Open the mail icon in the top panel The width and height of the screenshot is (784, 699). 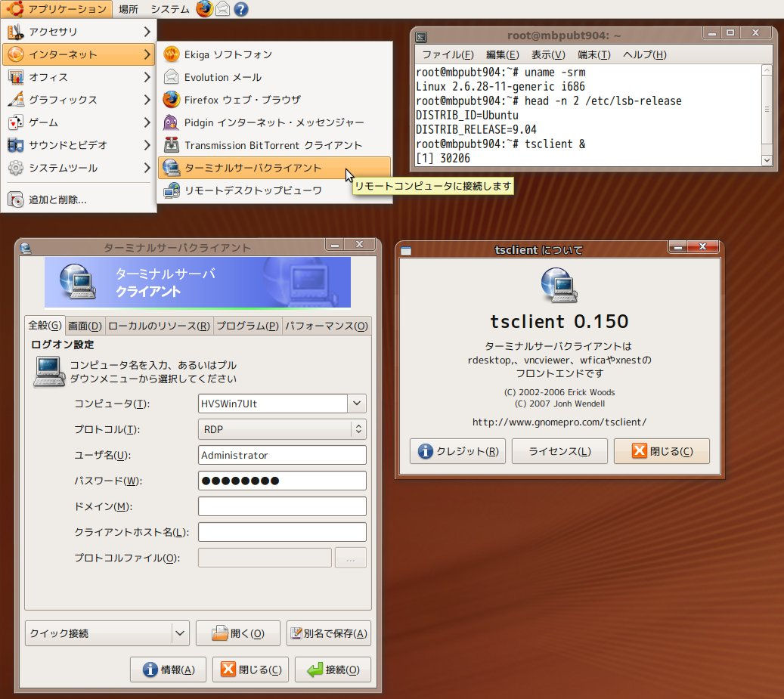point(222,9)
